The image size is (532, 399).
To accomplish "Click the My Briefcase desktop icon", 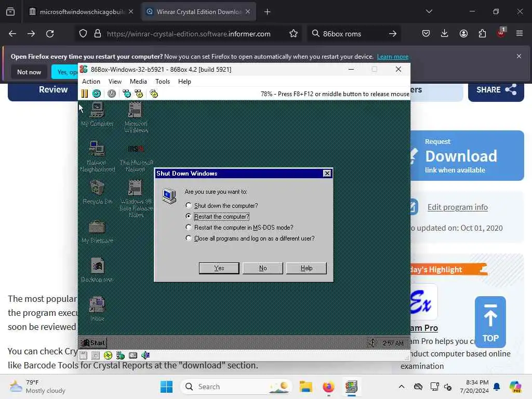I will [x=97, y=231].
